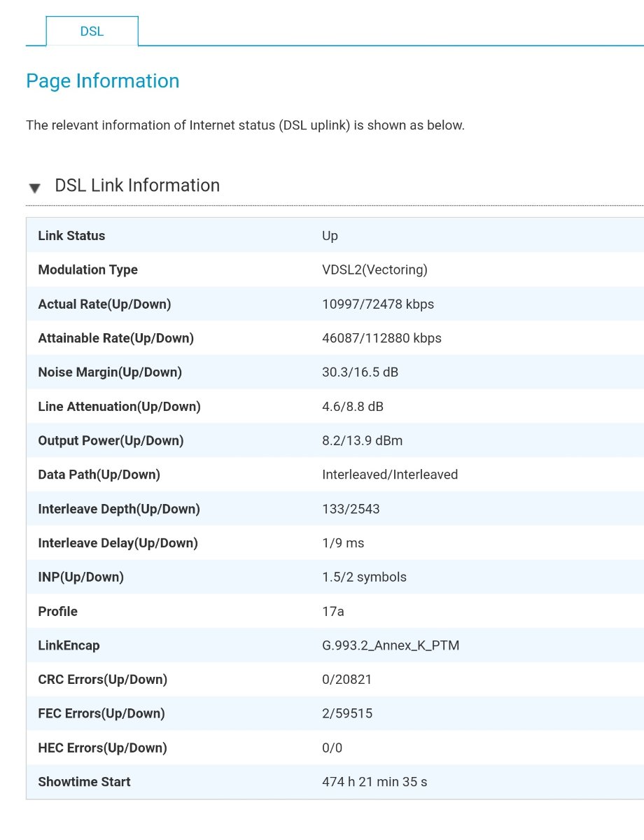Select the 0/0 HEC errors value
The width and height of the screenshot is (644, 840).
(332, 748)
